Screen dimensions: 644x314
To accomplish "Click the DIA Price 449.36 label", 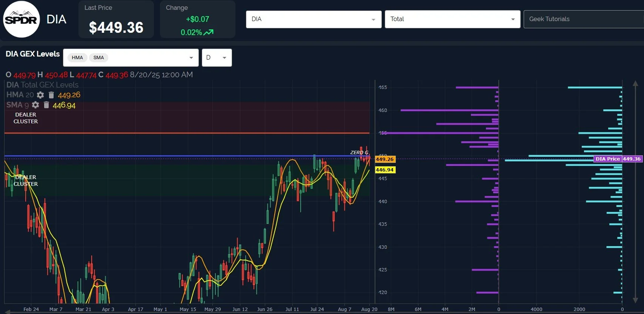I will [618, 159].
